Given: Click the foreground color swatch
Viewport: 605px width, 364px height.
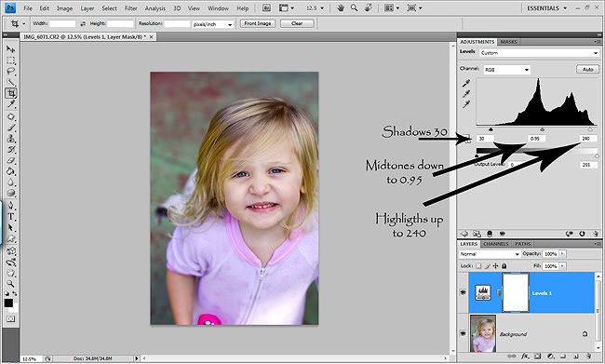Looking at the screenshot, I should pos(8,303).
